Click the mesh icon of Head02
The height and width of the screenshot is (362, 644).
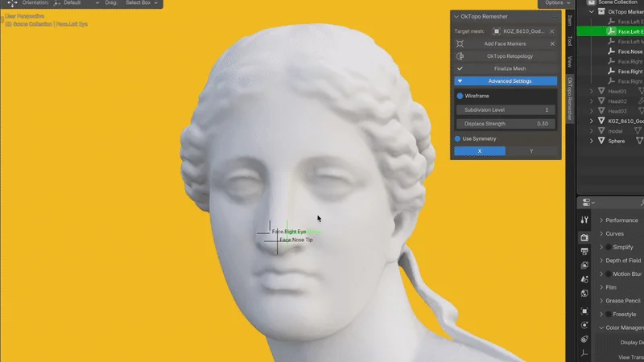coord(601,101)
